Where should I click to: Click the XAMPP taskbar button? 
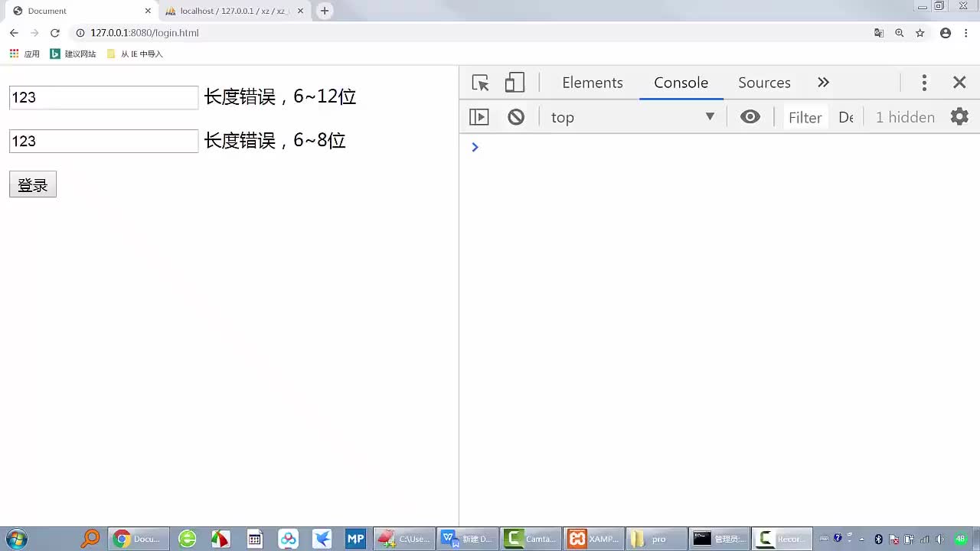595,539
